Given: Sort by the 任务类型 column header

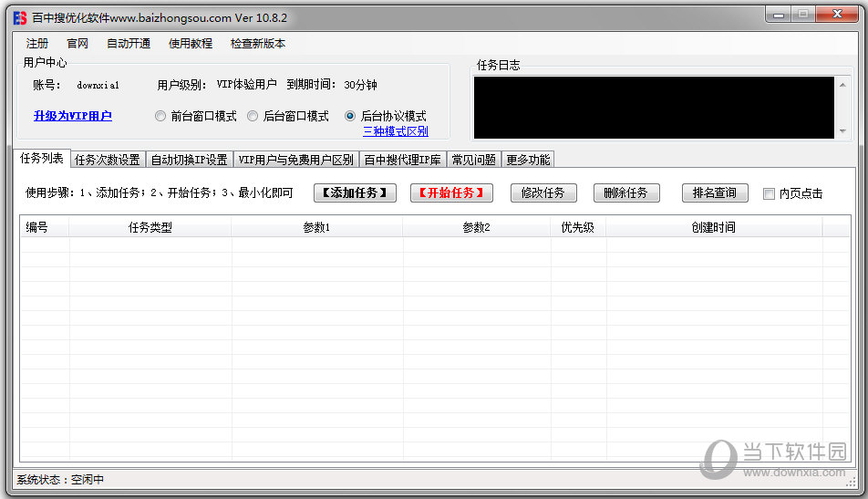Looking at the screenshot, I should (150, 227).
